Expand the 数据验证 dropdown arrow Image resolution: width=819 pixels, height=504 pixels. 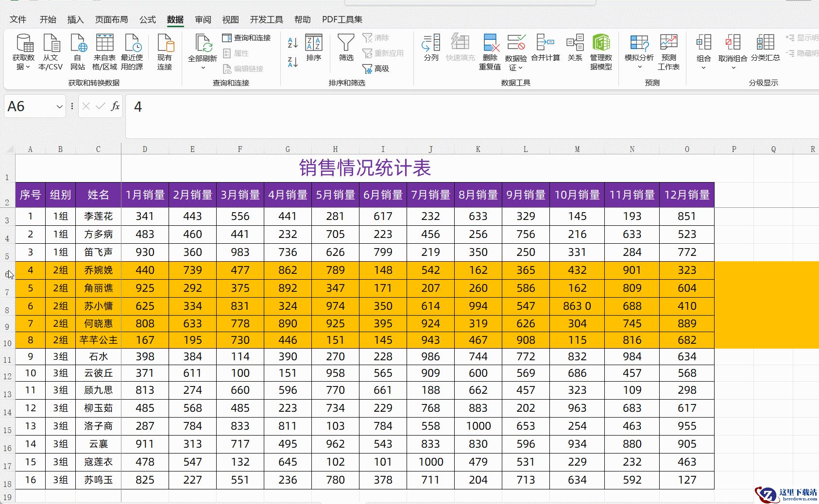coord(520,68)
